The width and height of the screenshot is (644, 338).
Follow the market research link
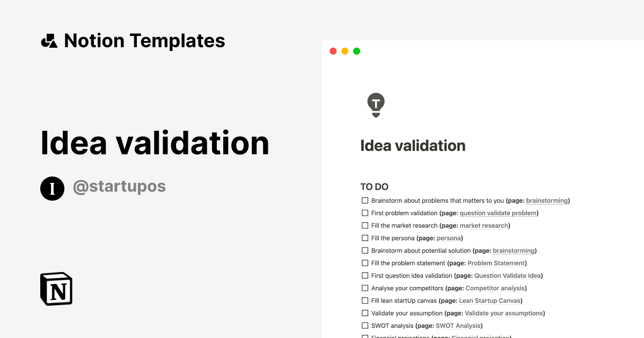484,225
